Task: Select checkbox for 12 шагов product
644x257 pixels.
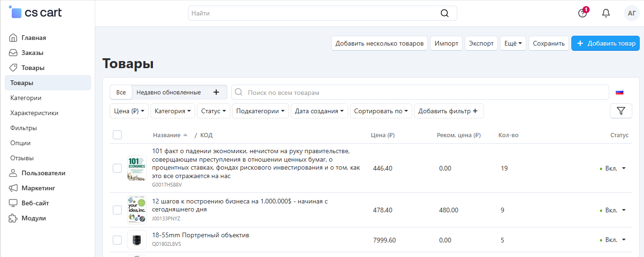Action: (x=117, y=210)
